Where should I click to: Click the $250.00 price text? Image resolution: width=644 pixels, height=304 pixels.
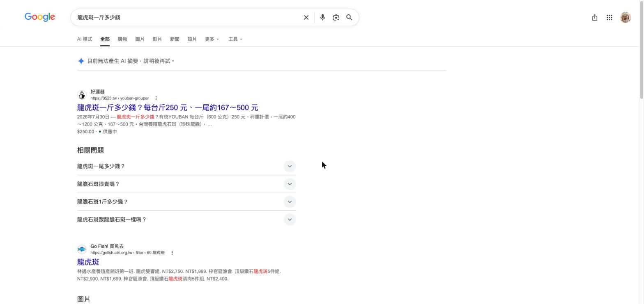[x=85, y=132]
